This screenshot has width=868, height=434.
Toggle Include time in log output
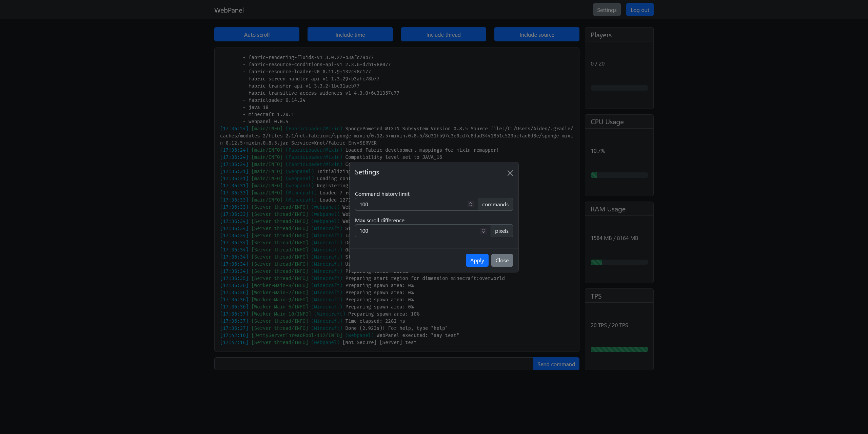point(350,34)
